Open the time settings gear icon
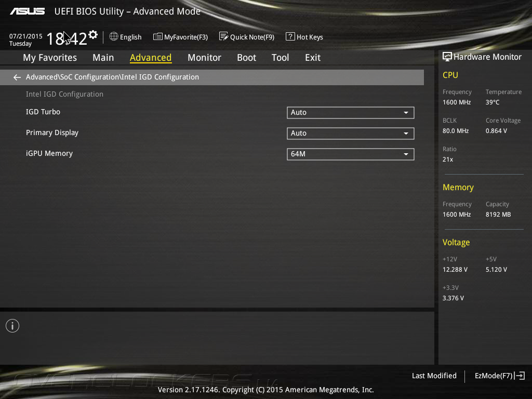 coord(92,35)
